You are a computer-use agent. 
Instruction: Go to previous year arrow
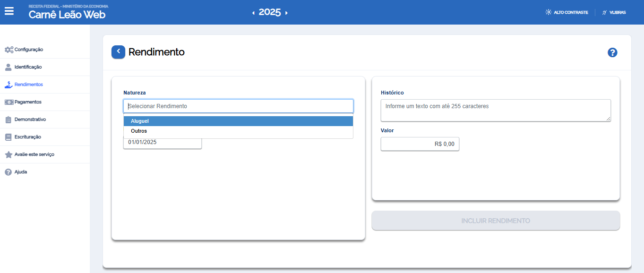tap(253, 13)
